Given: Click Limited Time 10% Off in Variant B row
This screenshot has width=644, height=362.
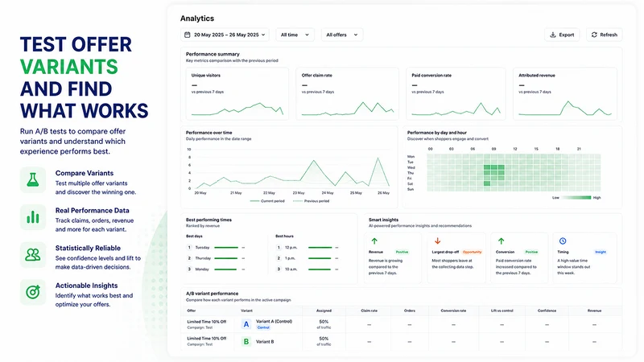Looking at the screenshot, I should [207, 339].
